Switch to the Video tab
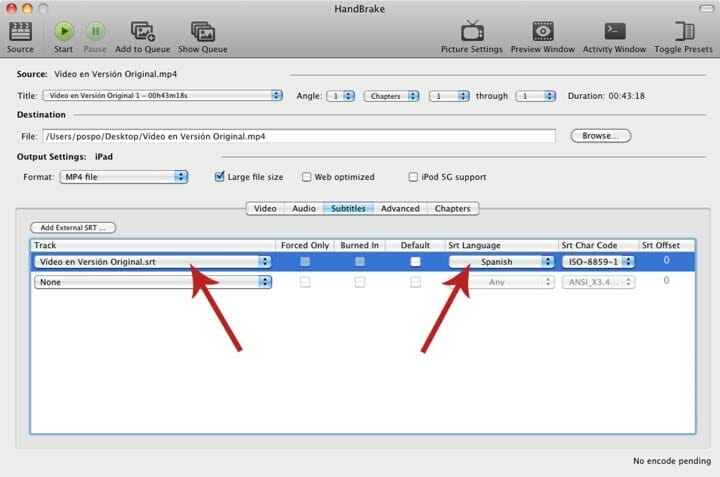 pyautogui.click(x=265, y=208)
